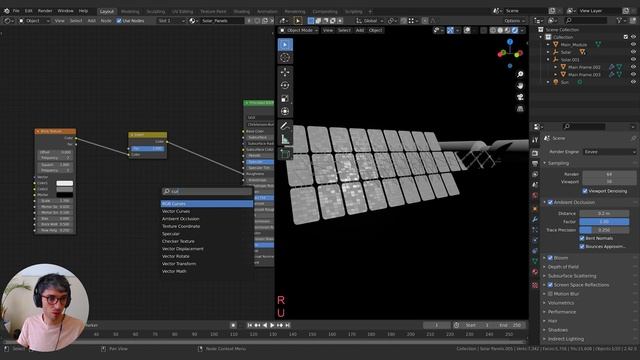
Task: Open the Render properties tab
Action: pos(535,153)
